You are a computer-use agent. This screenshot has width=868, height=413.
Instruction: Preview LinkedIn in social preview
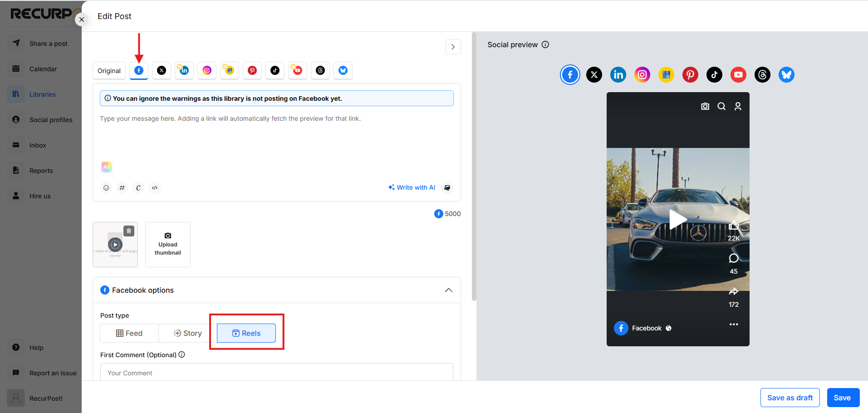pyautogui.click(x=618, y=74)
